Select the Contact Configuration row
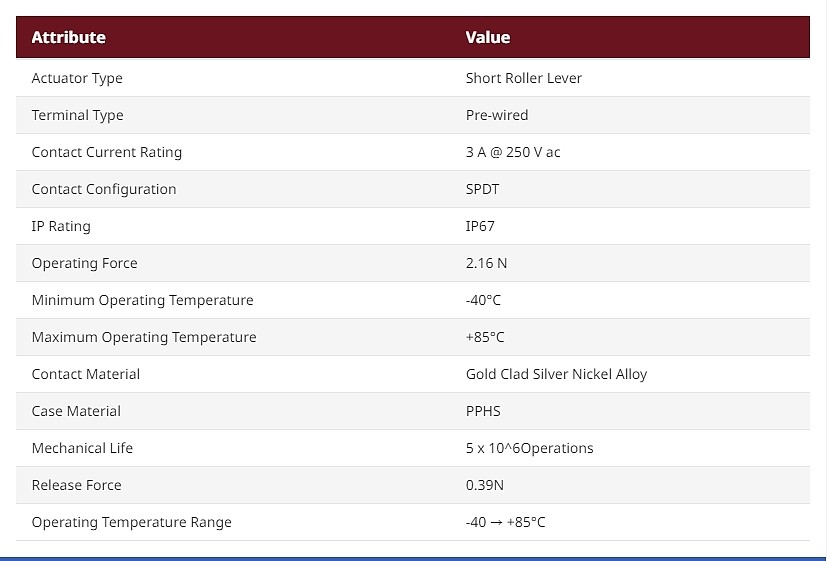The width and height of the screenshot is (827, 561). pyautogui.click(x=413, y=189)
